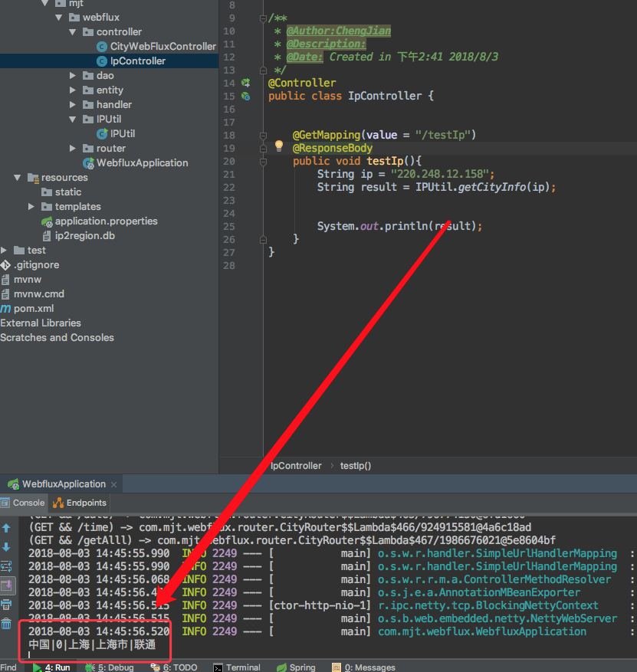This screenshot has height=672, width=637.
Task: Collapse the resources folder
Action: point(17,178)
